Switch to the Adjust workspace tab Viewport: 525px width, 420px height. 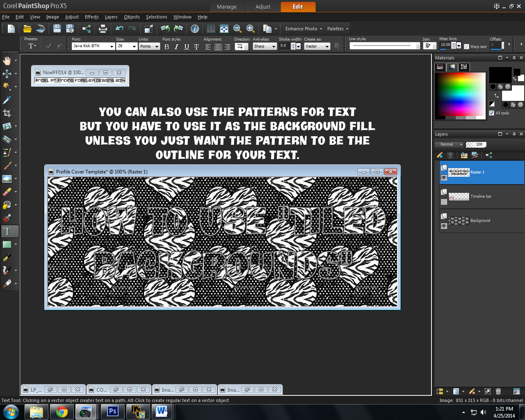[x=262, y=7]
